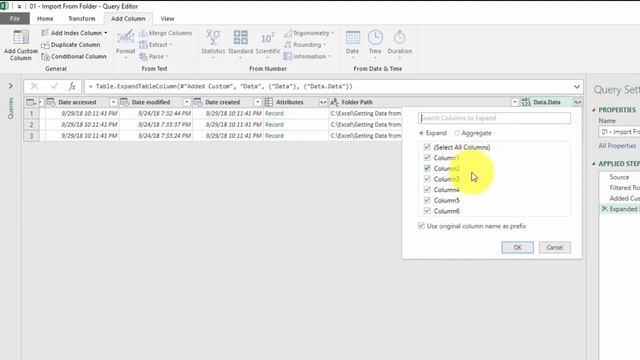The width and height of the screenshot is (640, 360).
Task: Click Conditional Column in ribbon
Action: click(x=74, y=56)
